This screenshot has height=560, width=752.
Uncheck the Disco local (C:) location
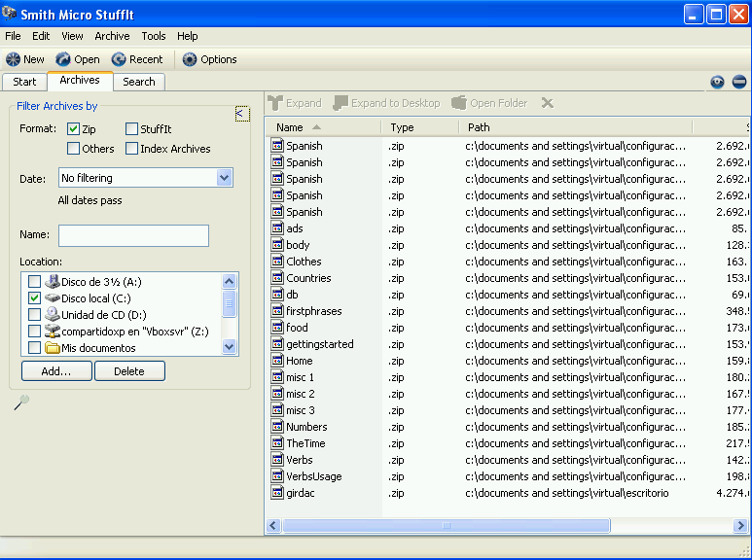[x=34, y=297]
